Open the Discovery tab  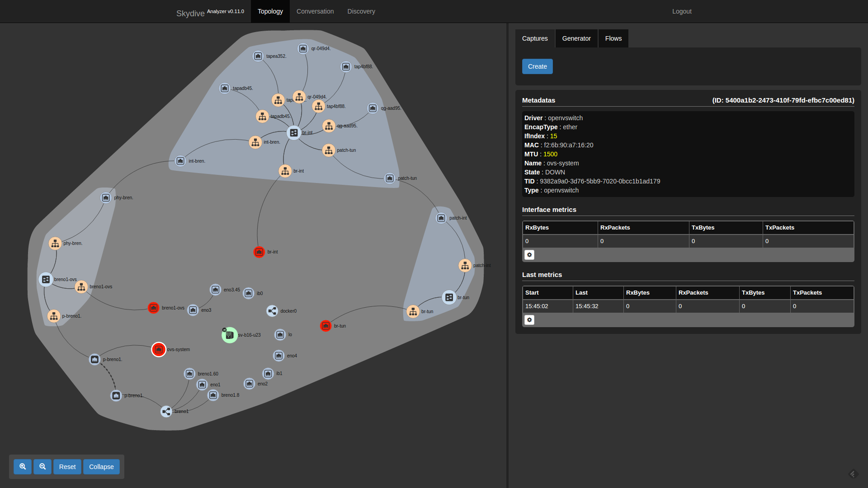[x=361, y=11]
